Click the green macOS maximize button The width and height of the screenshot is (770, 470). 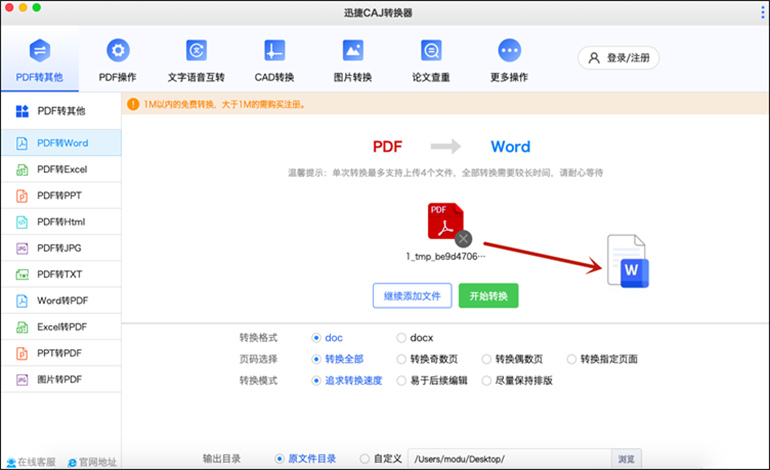pyautogui.click(x=36, y=7)
